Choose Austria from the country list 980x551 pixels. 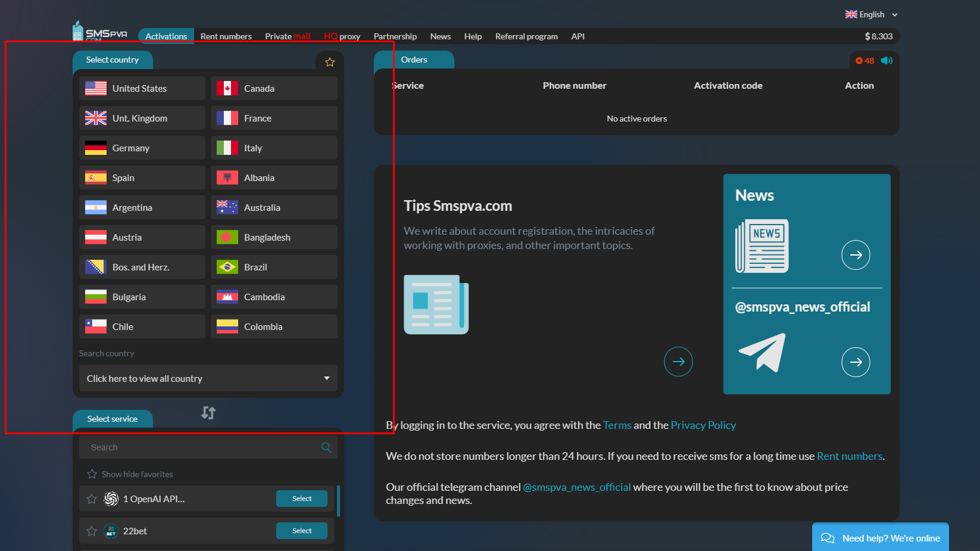[142, 237]
